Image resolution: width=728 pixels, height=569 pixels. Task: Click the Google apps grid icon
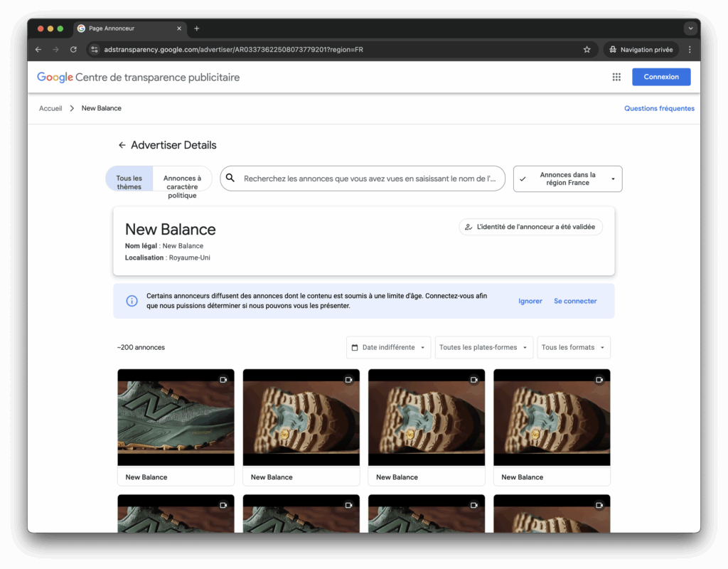(x=616, y=77)
